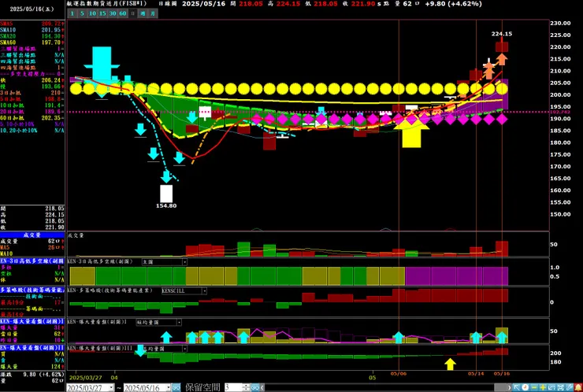583x392 pixels.
Task: Click the high price label 224.15 on chart
Action: pos(502,34)
